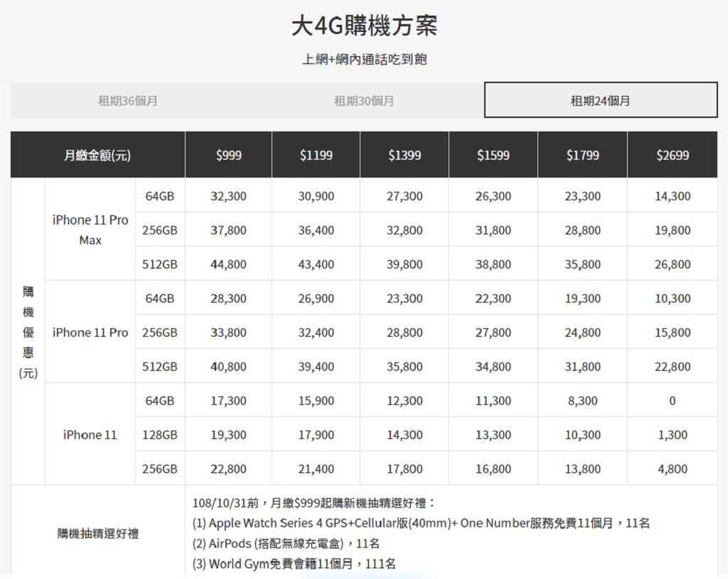Click the 8,300 price cell
The height and width of the screenshot is (579, 728).
(x=583, y=401)
